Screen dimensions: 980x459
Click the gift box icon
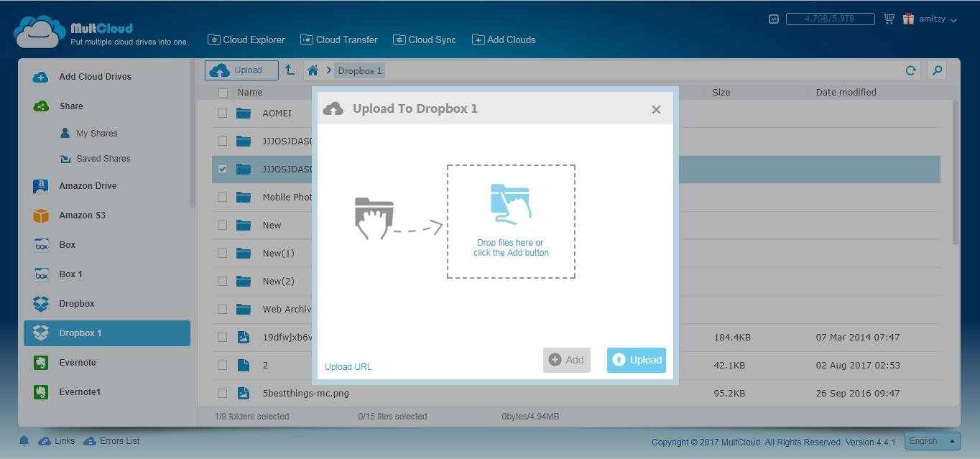coord(908,19)
